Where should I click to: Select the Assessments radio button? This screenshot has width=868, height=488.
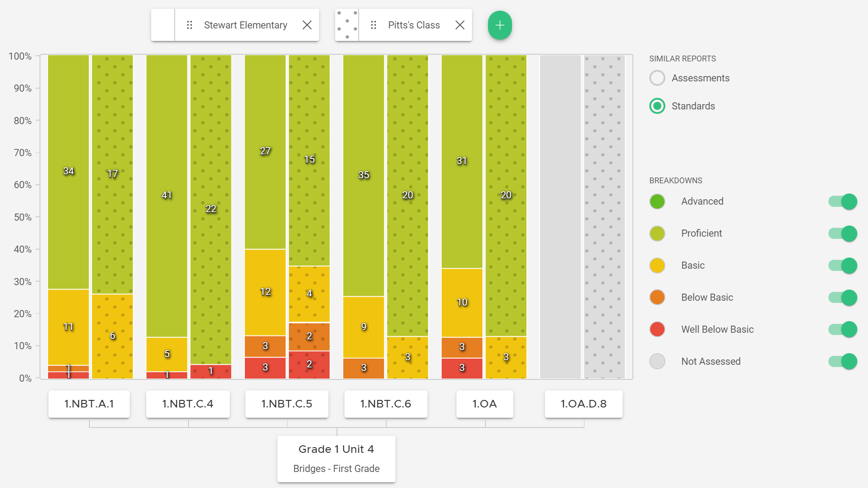click(x=657, y=78)
